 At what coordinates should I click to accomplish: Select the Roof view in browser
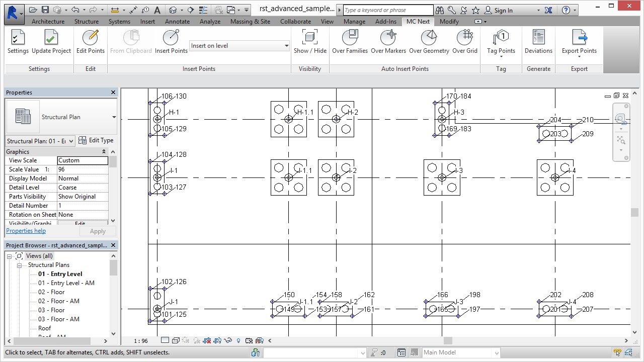[x=44, y=328]
